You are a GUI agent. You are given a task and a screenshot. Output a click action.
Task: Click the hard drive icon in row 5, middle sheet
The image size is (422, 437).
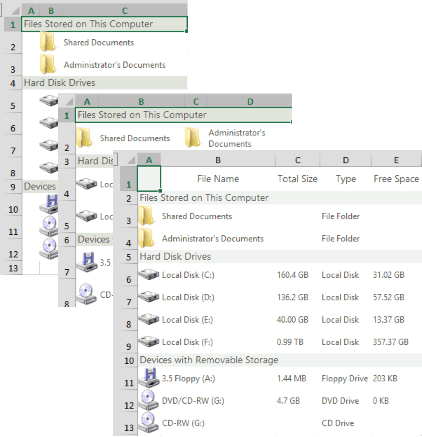[x=87, y=216]
